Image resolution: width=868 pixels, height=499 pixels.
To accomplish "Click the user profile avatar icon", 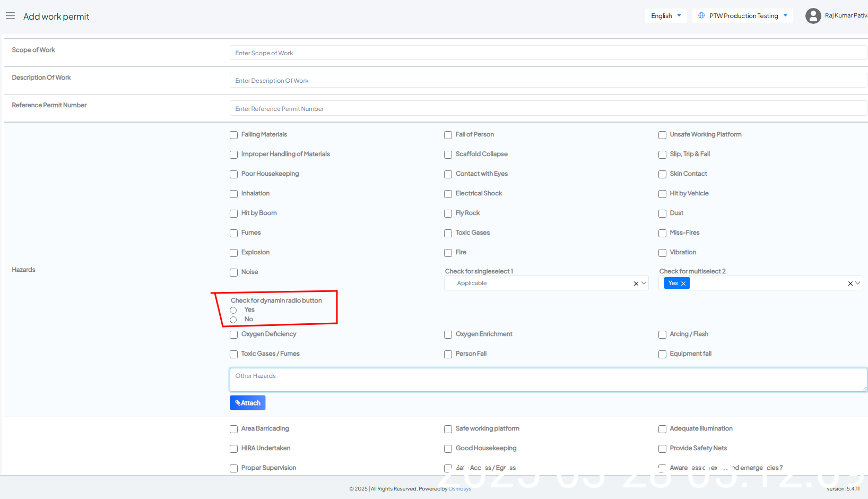I will tap(813, 16).
